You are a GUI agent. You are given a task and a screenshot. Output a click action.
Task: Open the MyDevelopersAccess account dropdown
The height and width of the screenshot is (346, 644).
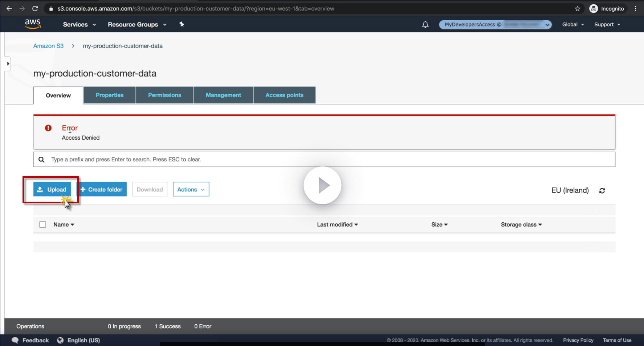click(495, 24)
